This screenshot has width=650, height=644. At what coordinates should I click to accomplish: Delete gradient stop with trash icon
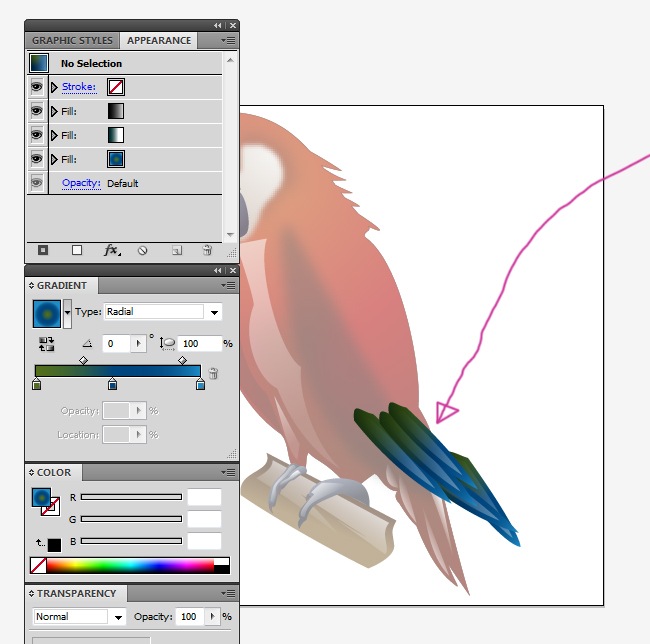213,373
